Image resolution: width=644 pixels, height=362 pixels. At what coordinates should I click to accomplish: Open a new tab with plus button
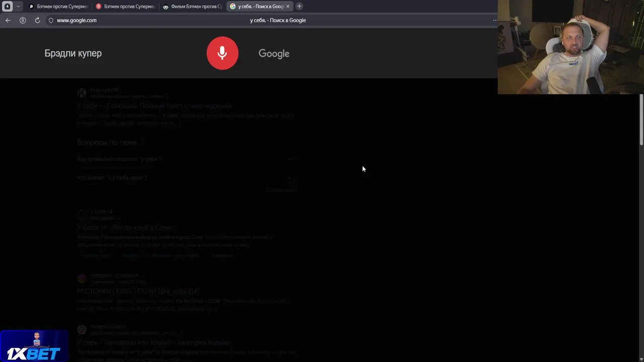click(x=299, y=7)
